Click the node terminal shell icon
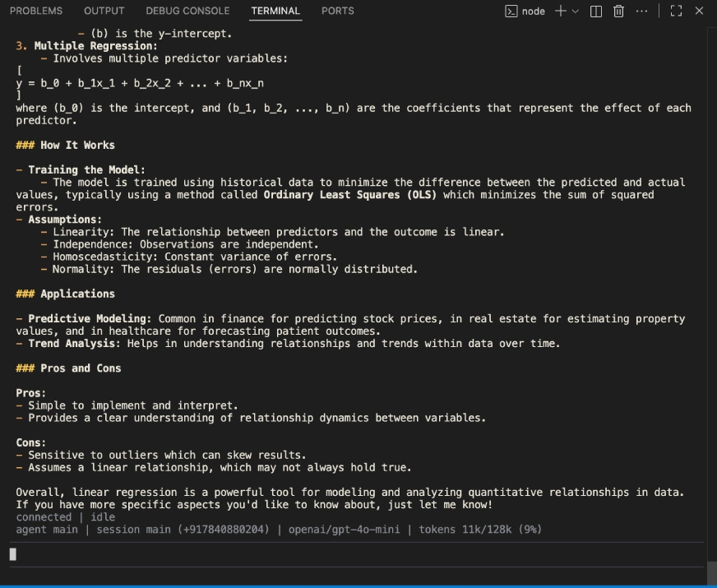 (511, 12)
